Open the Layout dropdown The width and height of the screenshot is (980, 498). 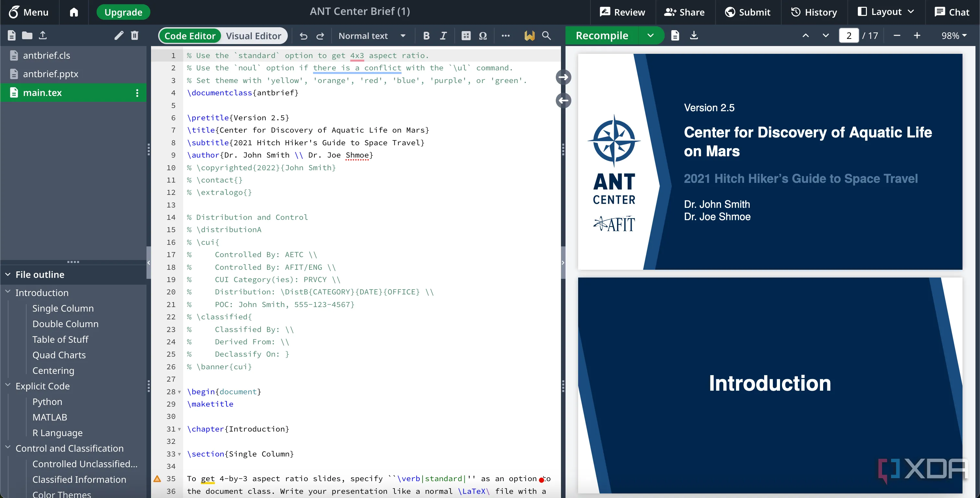click(886, 12)
